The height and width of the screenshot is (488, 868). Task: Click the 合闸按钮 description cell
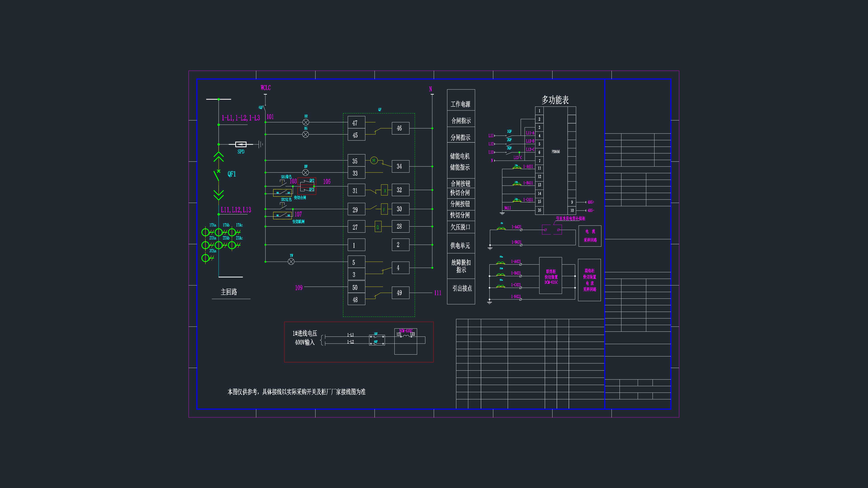[x=461, y=183]
